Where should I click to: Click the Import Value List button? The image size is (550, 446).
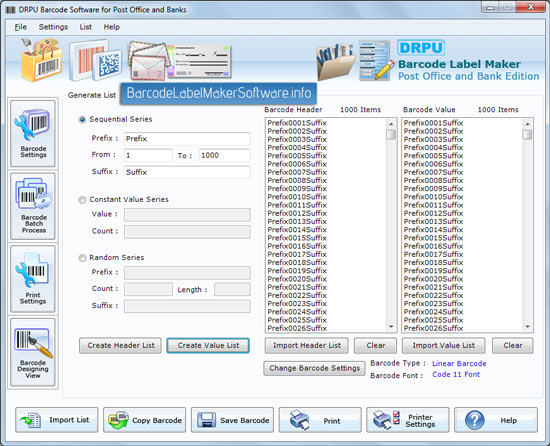443,345
